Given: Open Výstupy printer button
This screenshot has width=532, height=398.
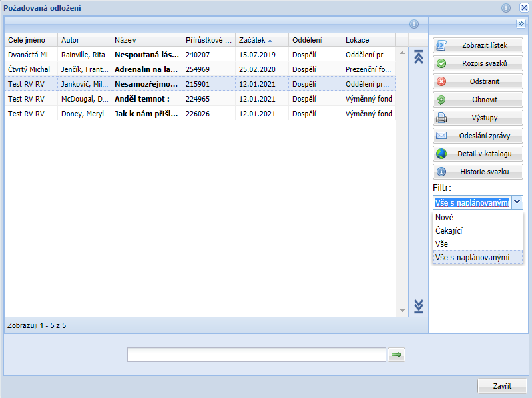Looking at the screenshot, I should [x=477, y=118].
